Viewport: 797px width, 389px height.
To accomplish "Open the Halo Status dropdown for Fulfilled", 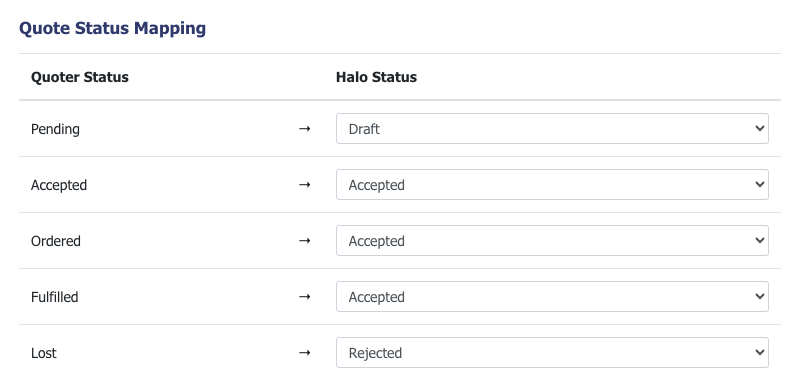I will coord(552,296).
